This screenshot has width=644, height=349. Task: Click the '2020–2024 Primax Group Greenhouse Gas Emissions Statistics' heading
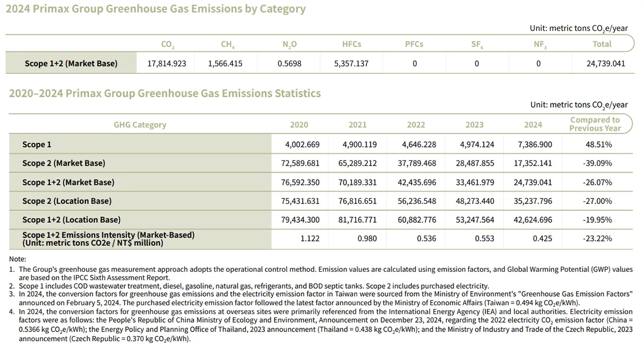(x=165, y=94)
